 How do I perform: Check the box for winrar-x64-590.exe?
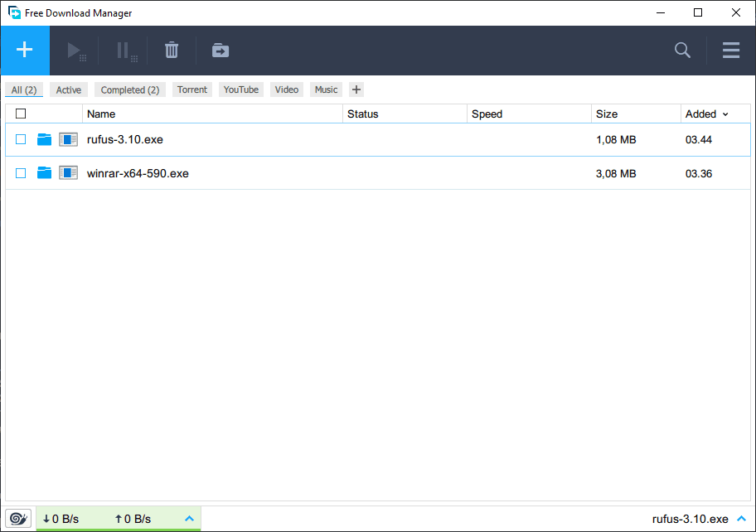[x=21, y=173]
